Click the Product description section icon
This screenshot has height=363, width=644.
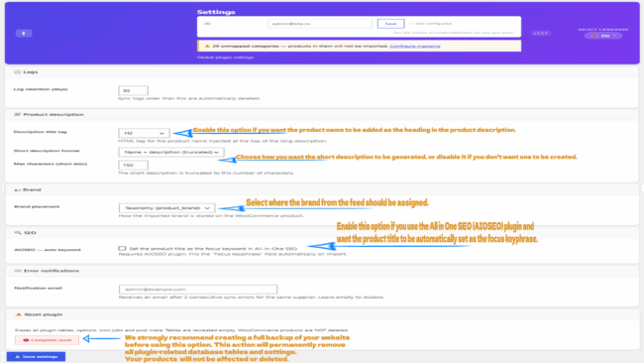(x=17, y=115)
